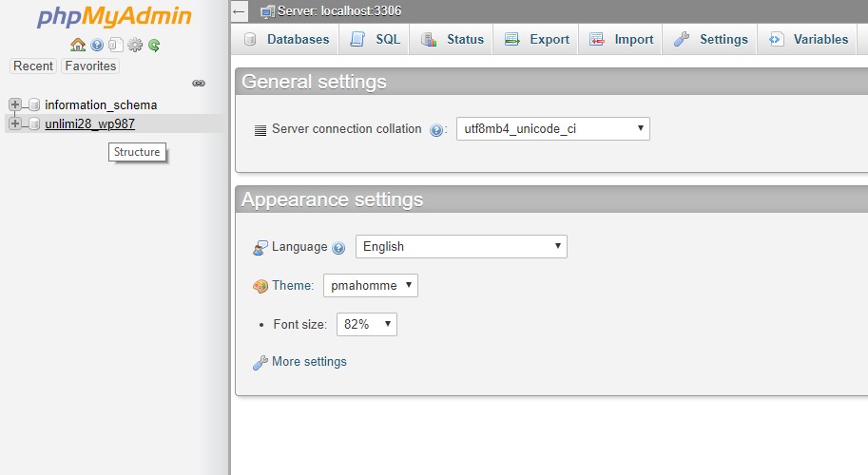The width and height of the screenshot is (868, 475).
Task: Click the phpMyAdmin logo
Action: (x=114, y=16)
